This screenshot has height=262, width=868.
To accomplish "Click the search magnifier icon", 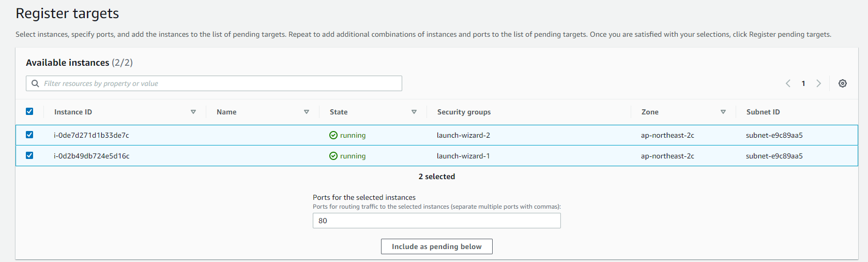I will coord(35,83).
